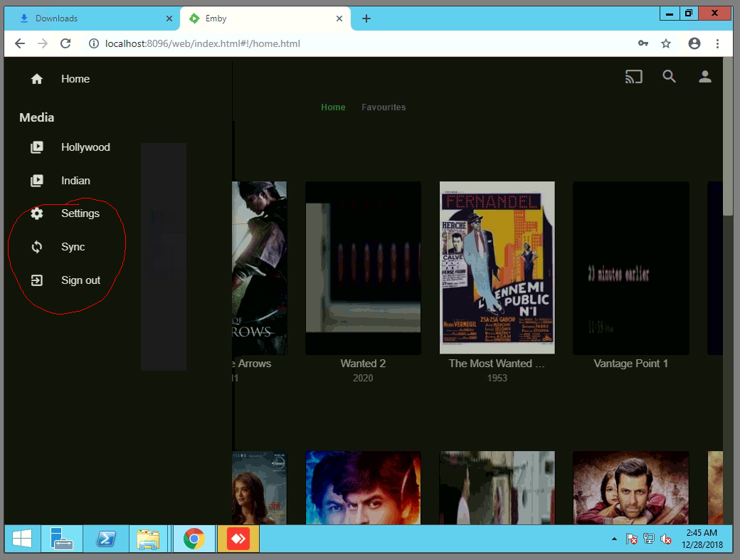
Task: Click the Wanted 2 title text
Action: point(363,364)
